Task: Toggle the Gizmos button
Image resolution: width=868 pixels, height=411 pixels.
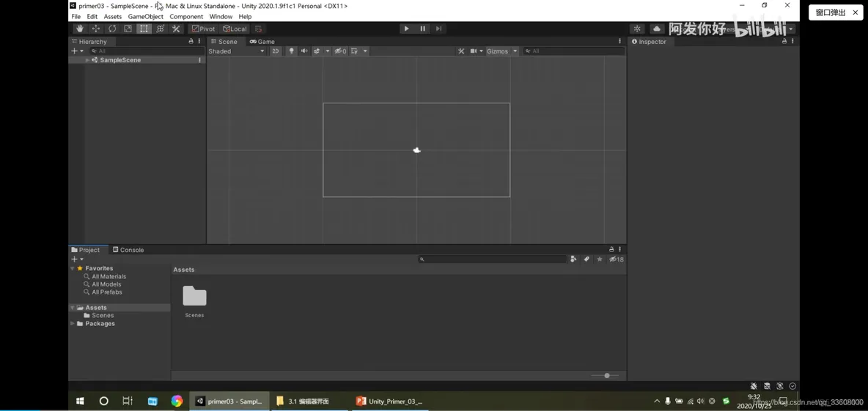Action: pyautogui.click(x=497, y=51)
